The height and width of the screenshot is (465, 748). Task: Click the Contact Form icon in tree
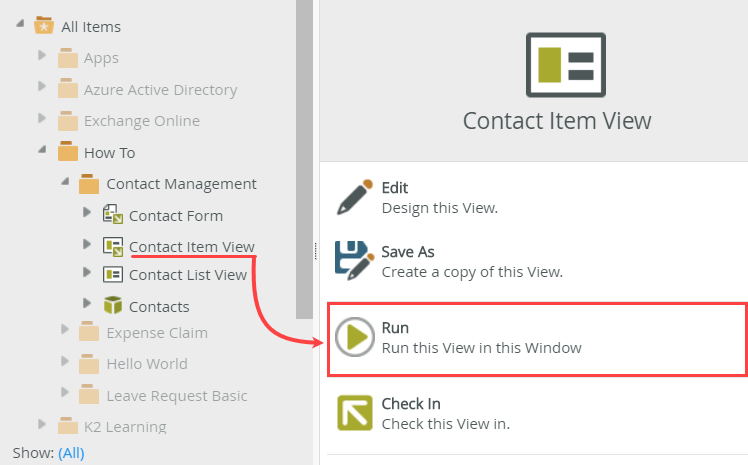point(113,215)
